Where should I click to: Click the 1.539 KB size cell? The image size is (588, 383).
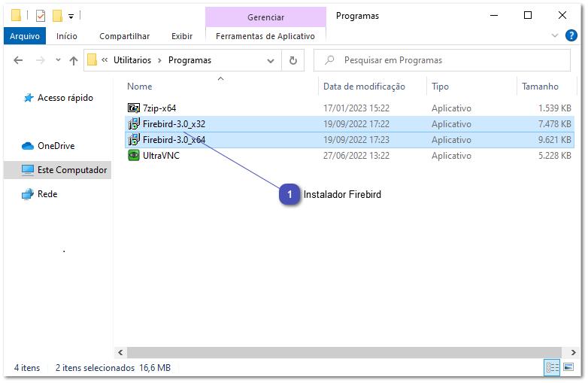click(554, 108)
